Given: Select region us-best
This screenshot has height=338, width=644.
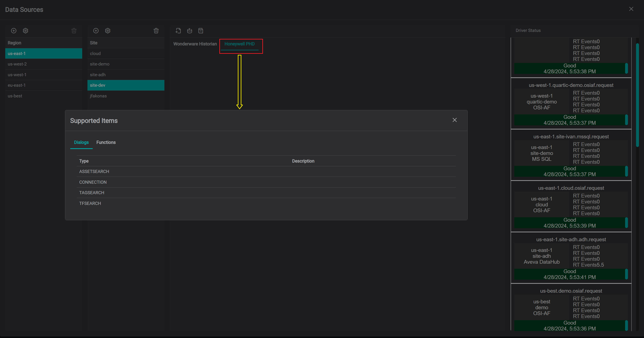Looking at the screenshot, I should coord(44,96).
